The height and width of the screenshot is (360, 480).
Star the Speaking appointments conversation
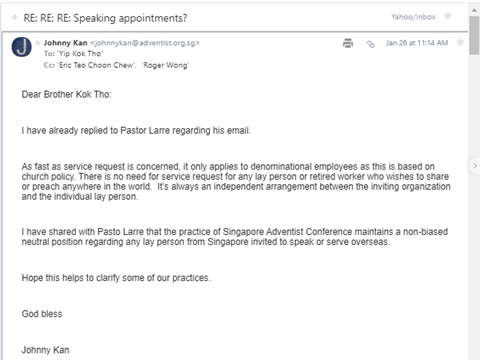click(448, 16)
